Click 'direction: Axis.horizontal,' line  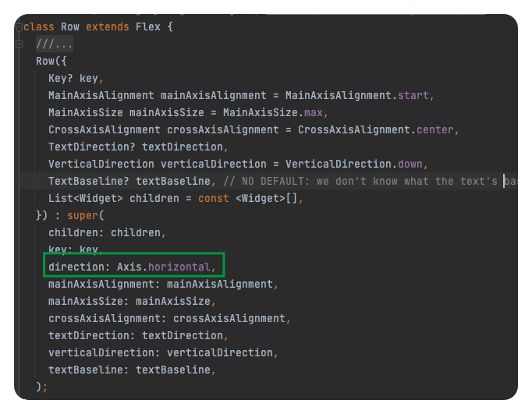[132, 267]
